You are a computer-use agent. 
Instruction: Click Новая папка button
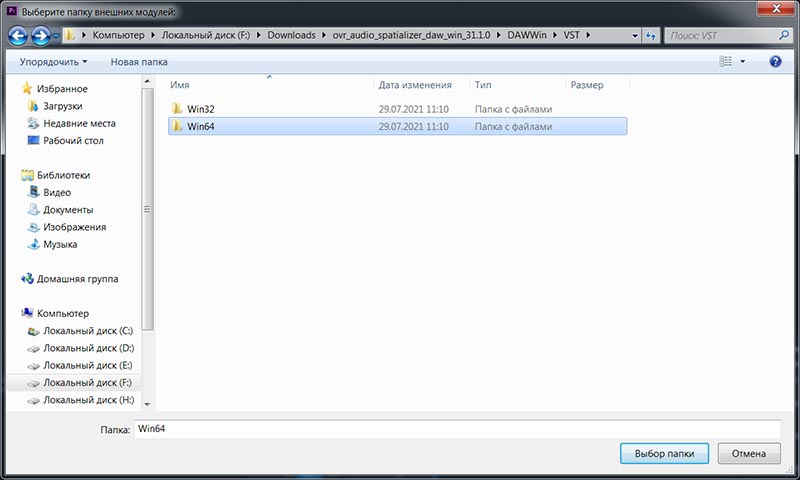coord(139,62)
